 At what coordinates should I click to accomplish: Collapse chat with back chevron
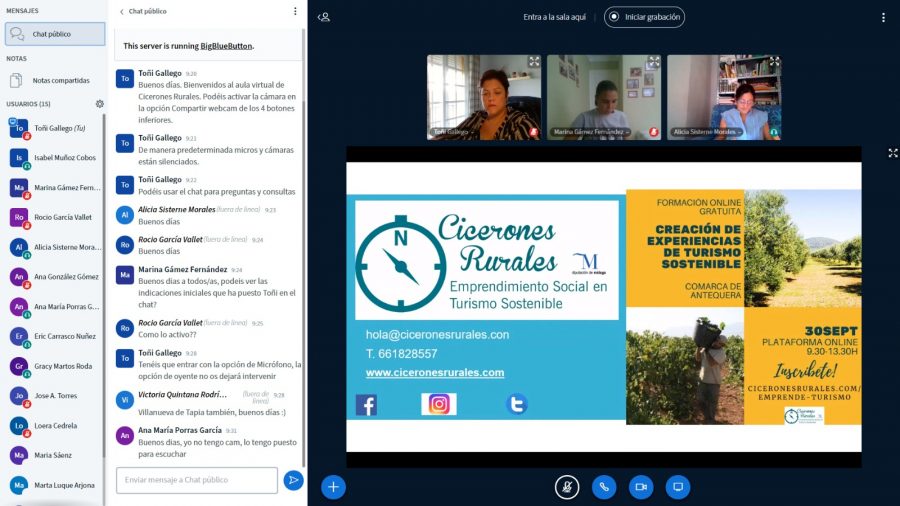coord(122,11)
